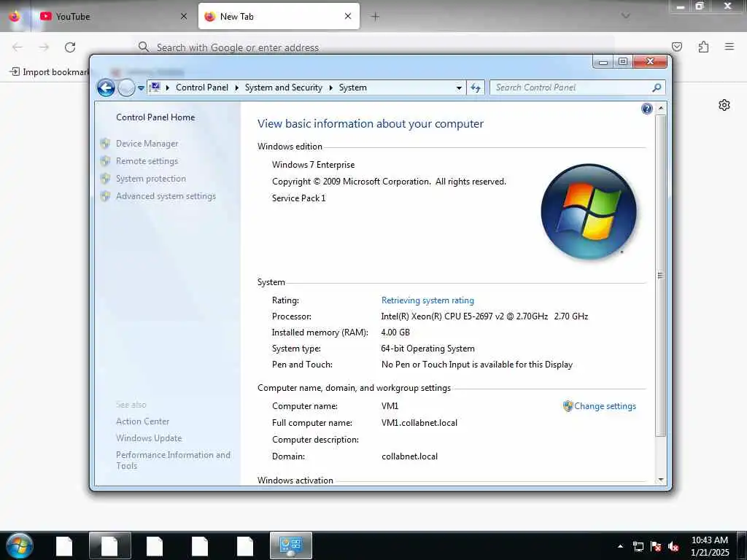This screenshot has width=747, height=560.
Task: Close the New Tab tab in Firefox
Action: click(348, 17)
